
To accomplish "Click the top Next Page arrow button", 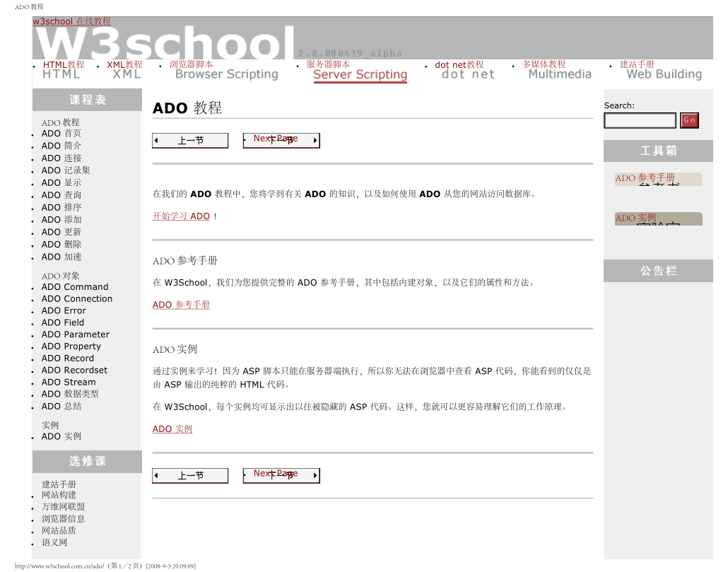I will tap(281, 140).
